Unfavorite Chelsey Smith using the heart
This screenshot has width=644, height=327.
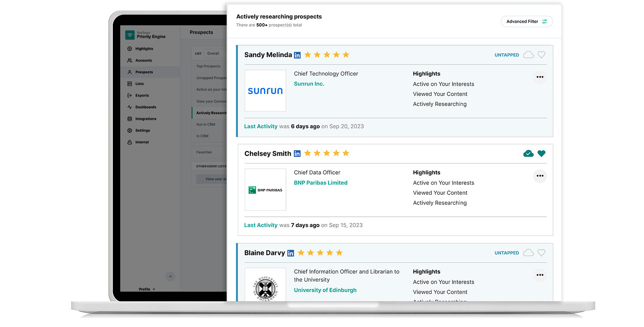541,154
